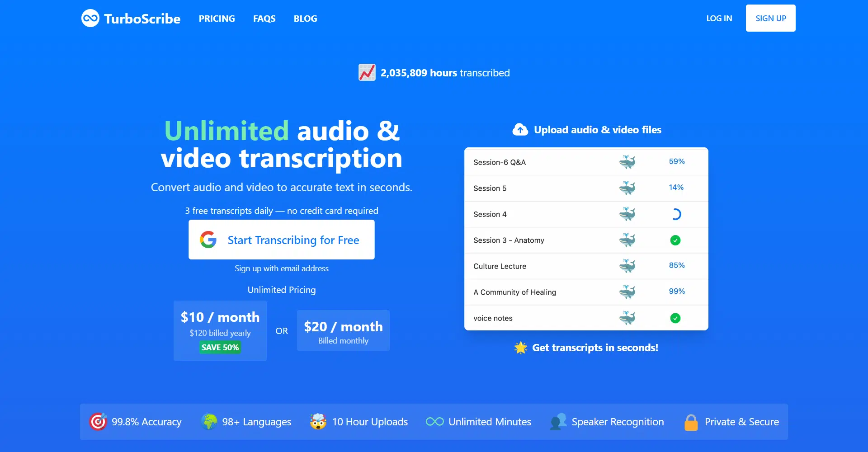868x452 pixels.
Task: Click the loading spinner for Session 4
Action: click(675, 214)
